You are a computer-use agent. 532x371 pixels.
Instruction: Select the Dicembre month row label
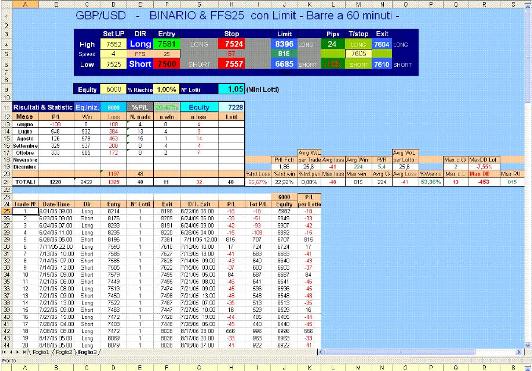25,167
